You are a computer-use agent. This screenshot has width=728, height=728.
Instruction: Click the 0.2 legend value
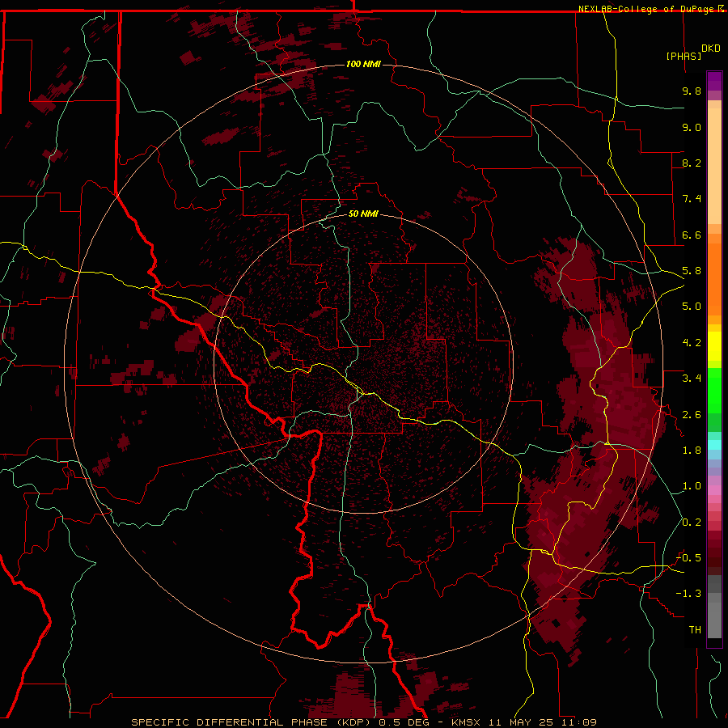(x=692, y=523)
